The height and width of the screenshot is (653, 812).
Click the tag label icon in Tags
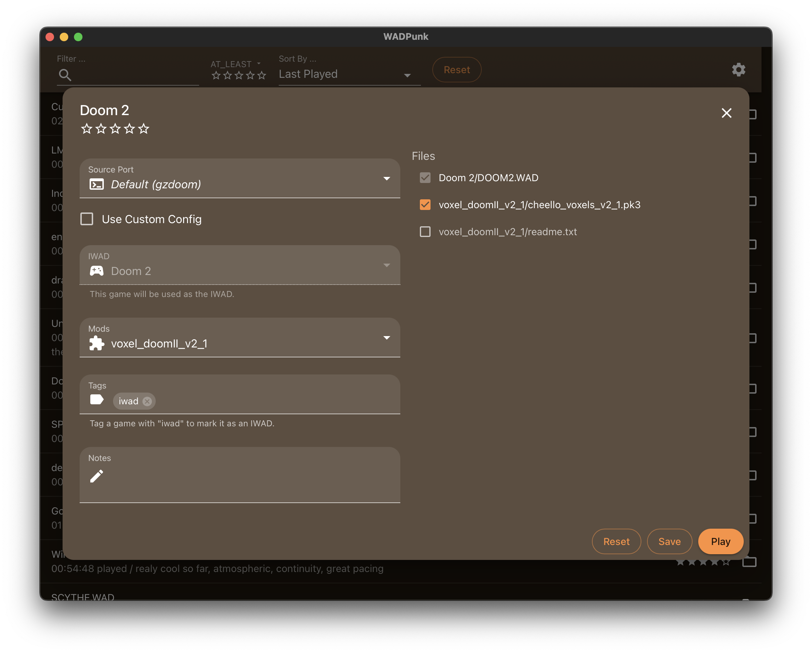[96, 400]
